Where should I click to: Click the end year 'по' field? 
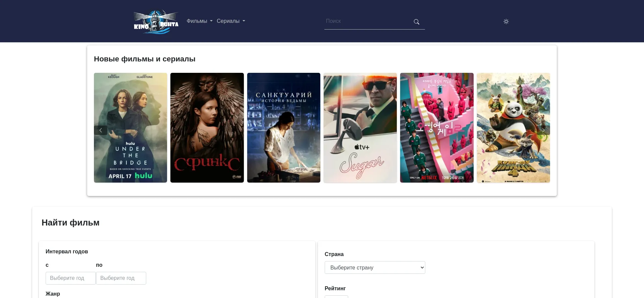tap(121, 278)
